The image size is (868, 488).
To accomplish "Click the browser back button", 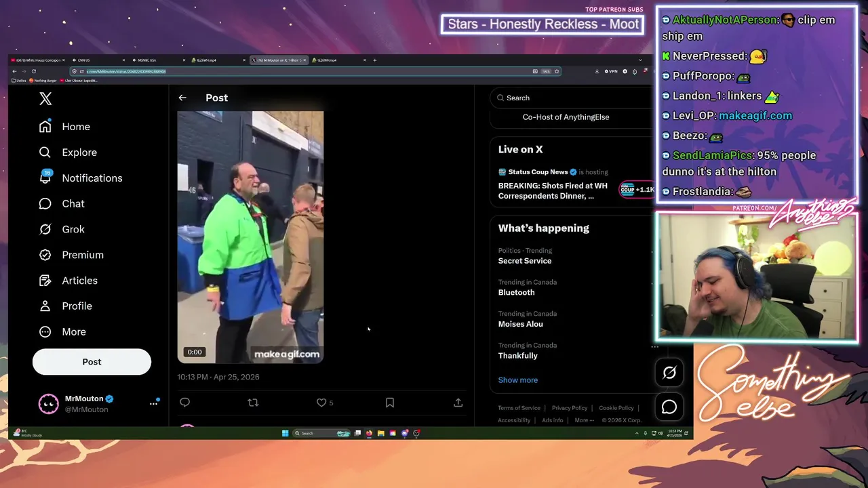I will (x=14, y=71).
